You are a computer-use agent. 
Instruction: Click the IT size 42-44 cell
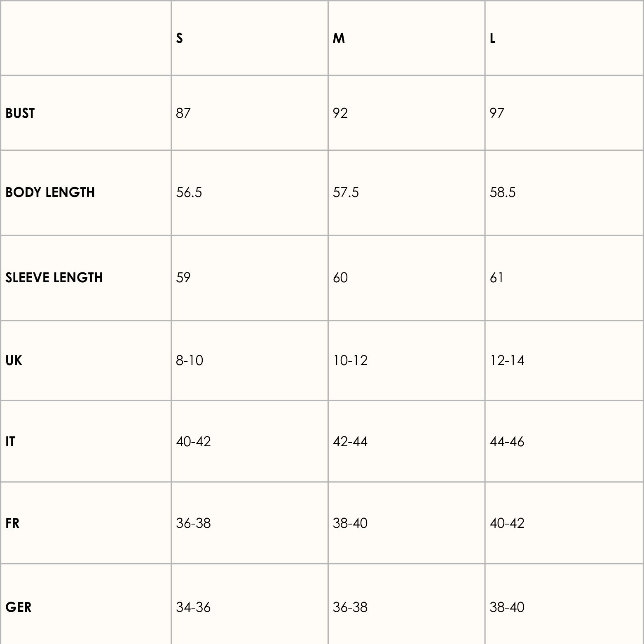pos(350,442)
